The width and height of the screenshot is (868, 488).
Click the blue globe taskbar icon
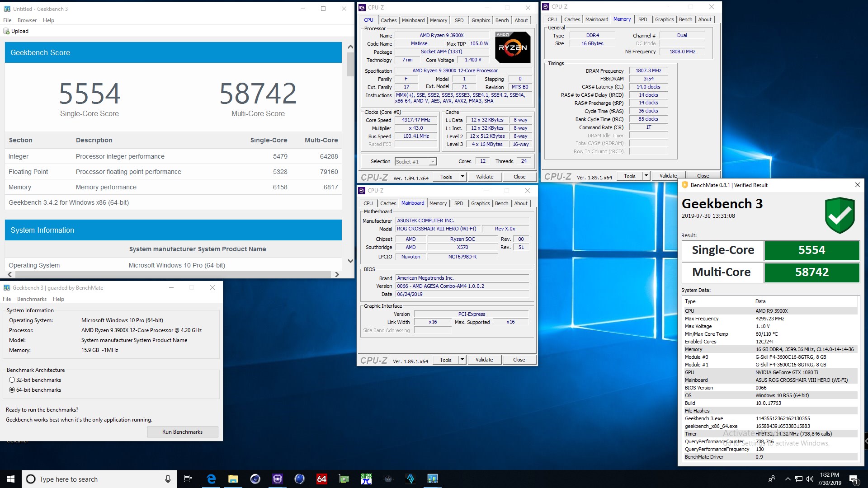click(x=299, y=479)
